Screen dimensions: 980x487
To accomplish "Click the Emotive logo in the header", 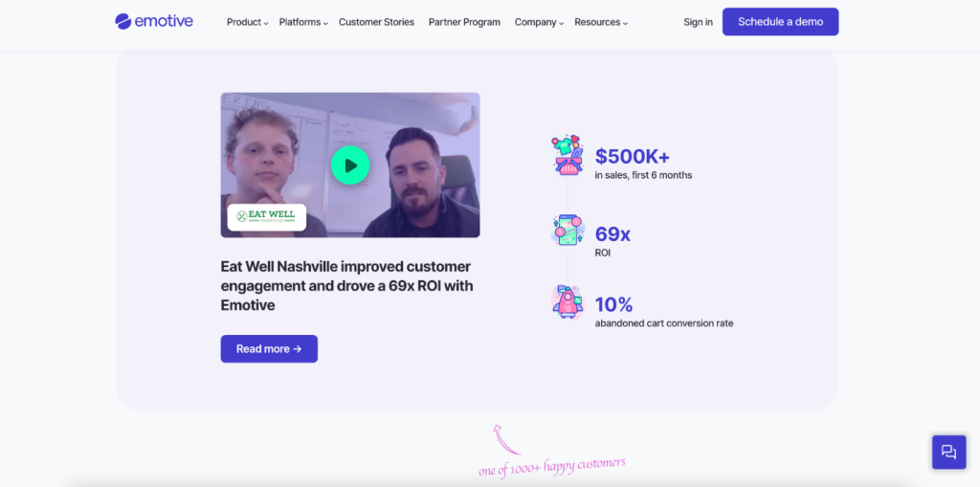I will point(154,21).
